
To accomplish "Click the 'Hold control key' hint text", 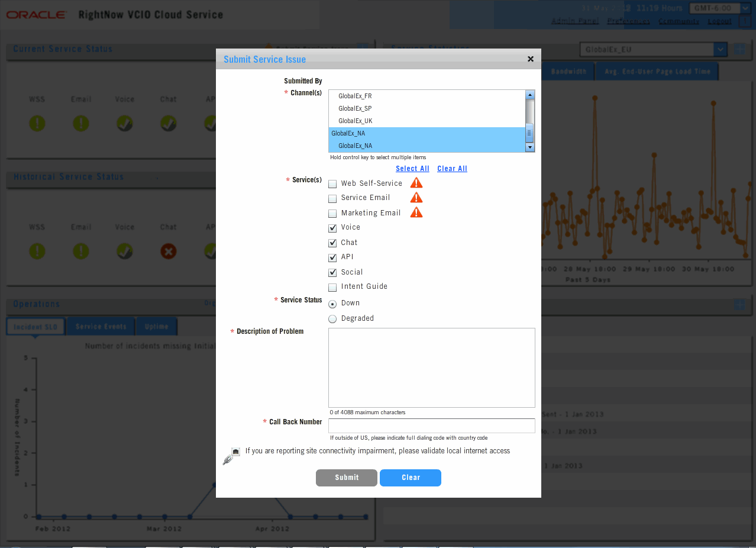I will tap(378, 157).
